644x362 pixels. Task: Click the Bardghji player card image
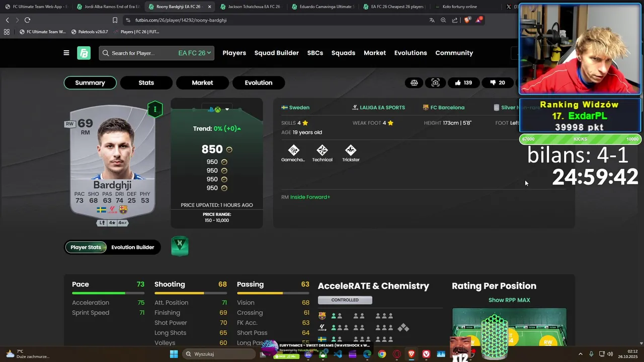(x=112, y=161)
